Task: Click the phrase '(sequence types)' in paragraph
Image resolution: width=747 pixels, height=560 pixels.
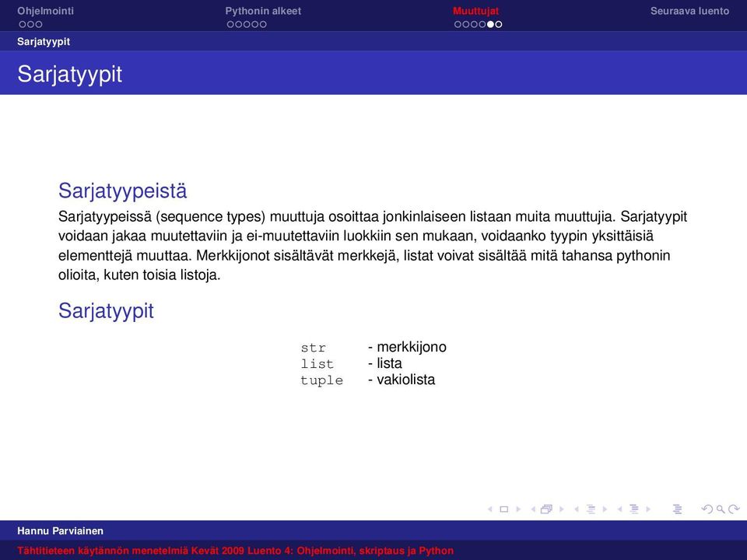Action: tap(210, 217)
